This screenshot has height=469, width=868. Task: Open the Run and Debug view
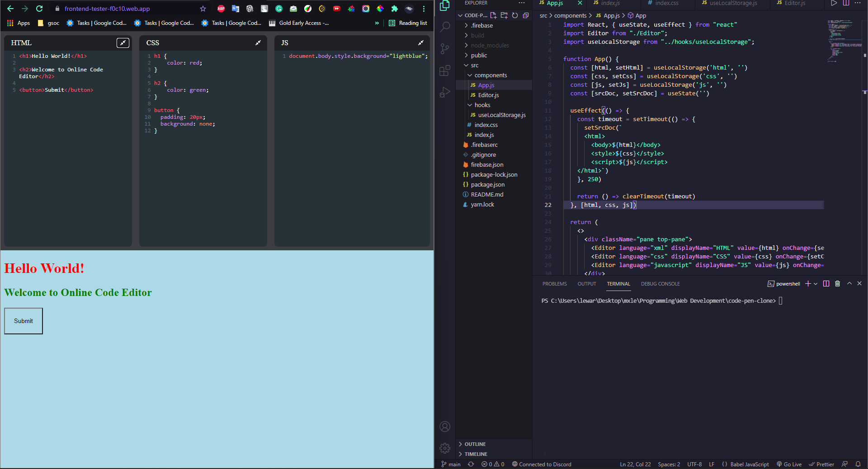click(445, 92)
